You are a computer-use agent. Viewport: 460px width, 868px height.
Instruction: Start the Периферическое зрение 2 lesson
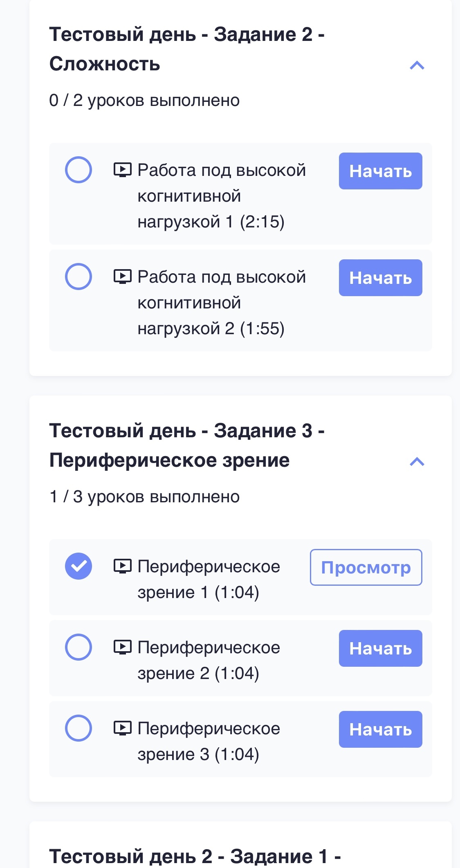pyautogui.click(x=380, y=648)
